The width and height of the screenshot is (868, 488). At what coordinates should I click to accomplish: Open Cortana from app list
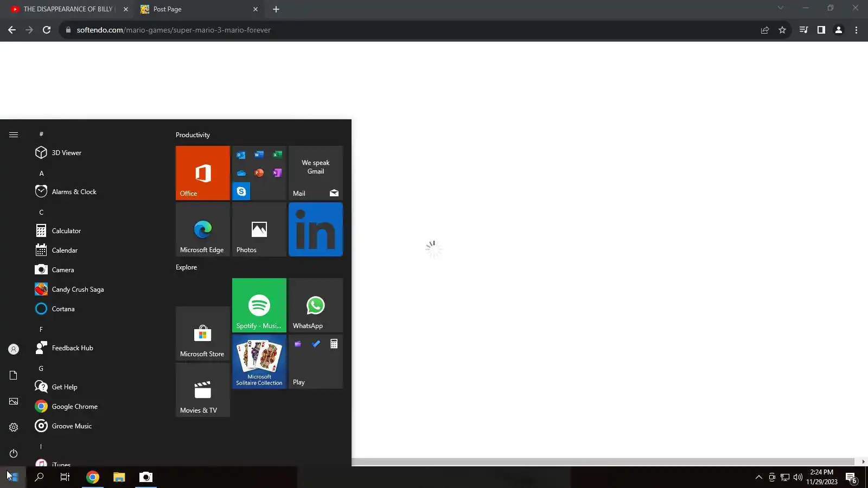(x=98, y=309)
